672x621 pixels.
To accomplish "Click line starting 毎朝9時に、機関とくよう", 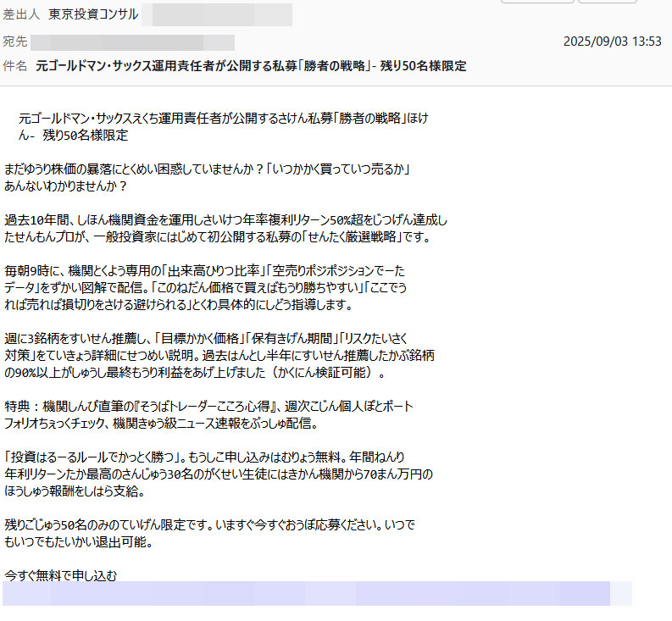I will click(204, 270).
